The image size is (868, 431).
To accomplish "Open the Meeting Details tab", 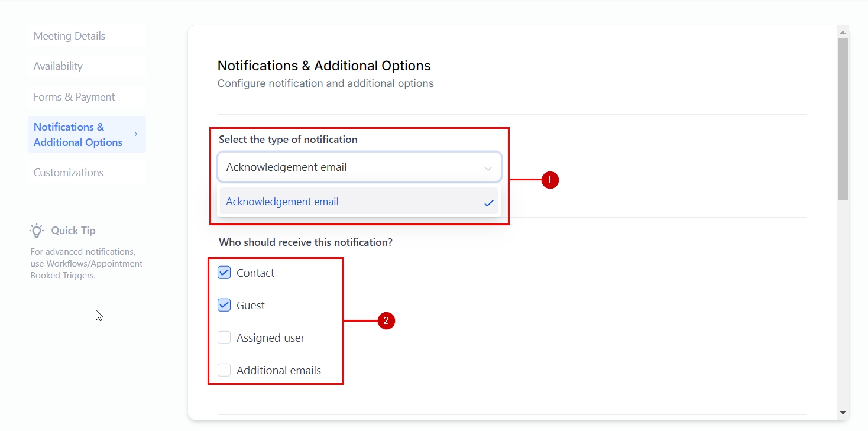I will (69, 36).
